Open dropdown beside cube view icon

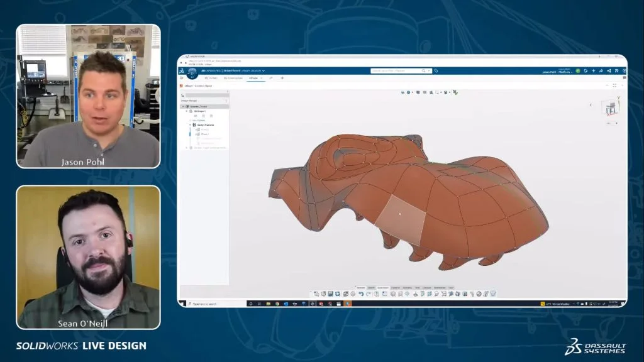(449, 92)
